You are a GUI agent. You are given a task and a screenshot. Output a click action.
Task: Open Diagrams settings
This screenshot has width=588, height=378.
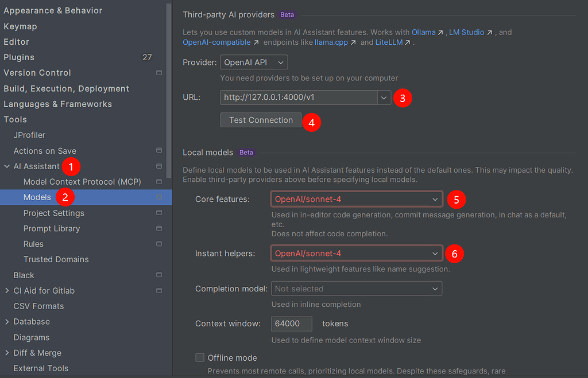pos(31,337)
